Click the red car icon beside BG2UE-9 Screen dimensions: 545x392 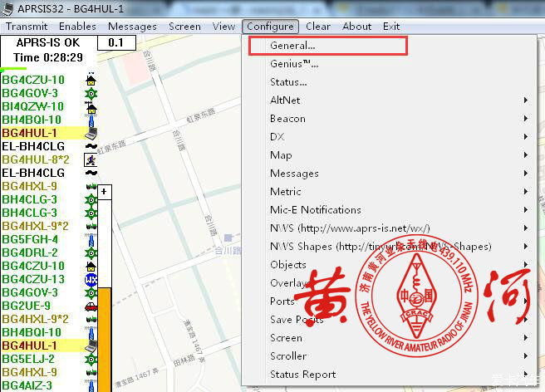91,306
